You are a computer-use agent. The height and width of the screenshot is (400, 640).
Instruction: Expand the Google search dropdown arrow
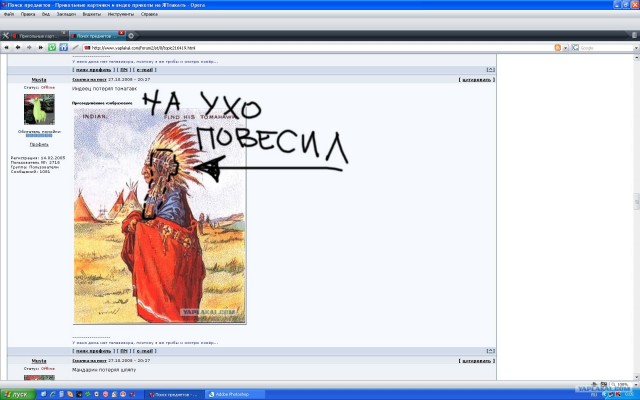pos(636,48)
